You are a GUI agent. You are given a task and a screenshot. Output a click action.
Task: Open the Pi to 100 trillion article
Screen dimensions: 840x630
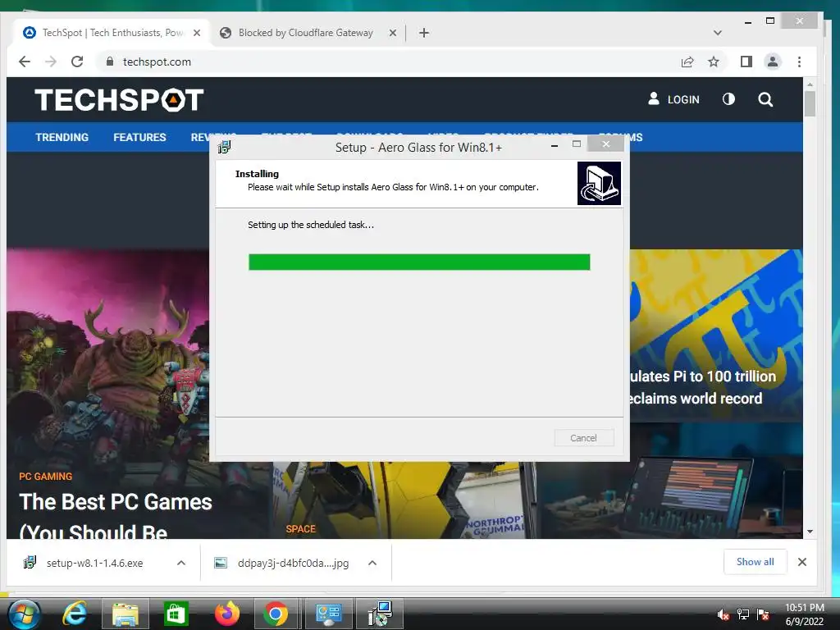tap(702, 387)
